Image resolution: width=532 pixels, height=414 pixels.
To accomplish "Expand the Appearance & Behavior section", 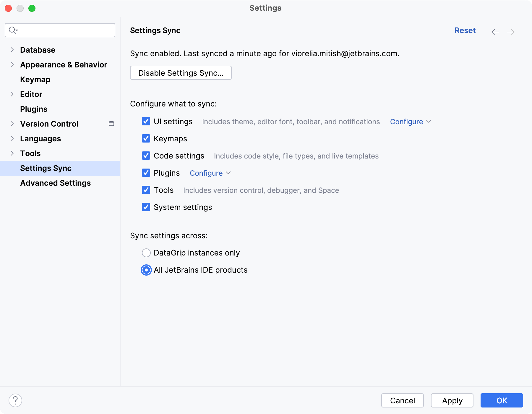I will click(12, 64).
